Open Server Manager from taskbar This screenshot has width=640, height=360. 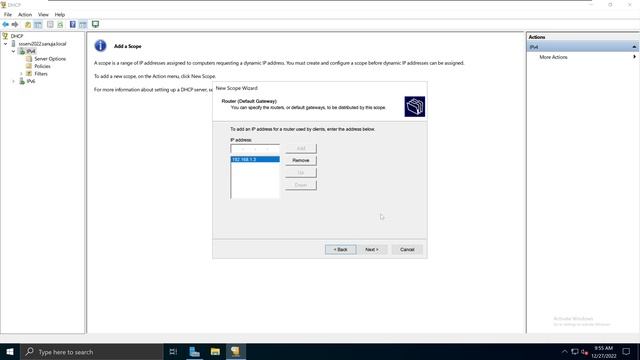(194, 351)
